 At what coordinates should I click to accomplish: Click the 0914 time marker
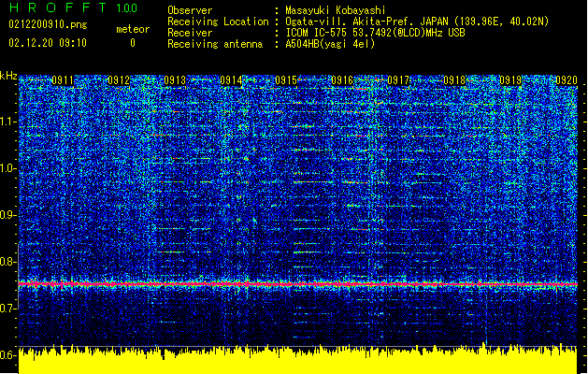coord(231,80)
